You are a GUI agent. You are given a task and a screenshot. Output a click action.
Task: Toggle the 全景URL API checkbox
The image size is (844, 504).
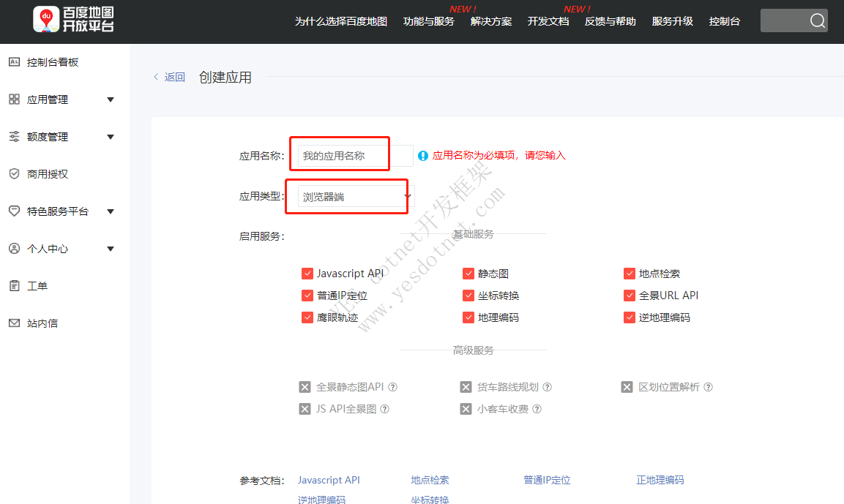coord(630,296)
